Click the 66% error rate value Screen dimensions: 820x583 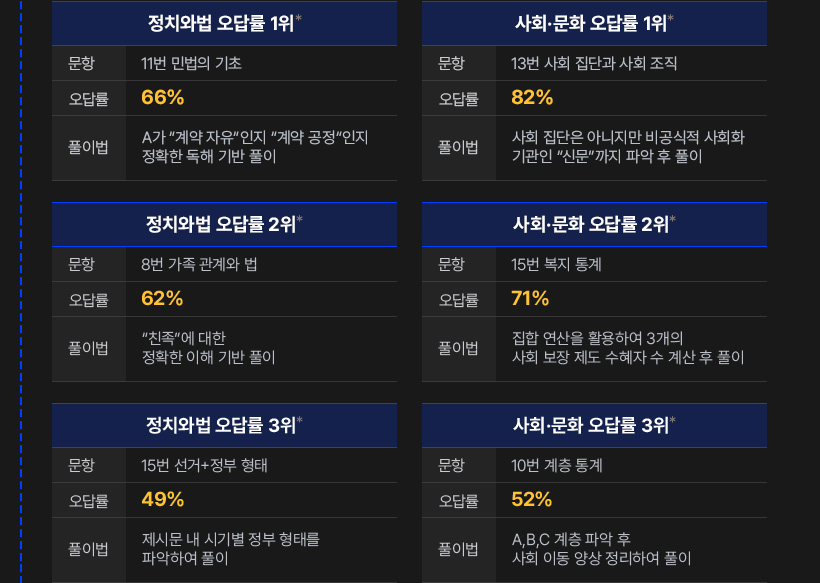(x=163, y=98)
